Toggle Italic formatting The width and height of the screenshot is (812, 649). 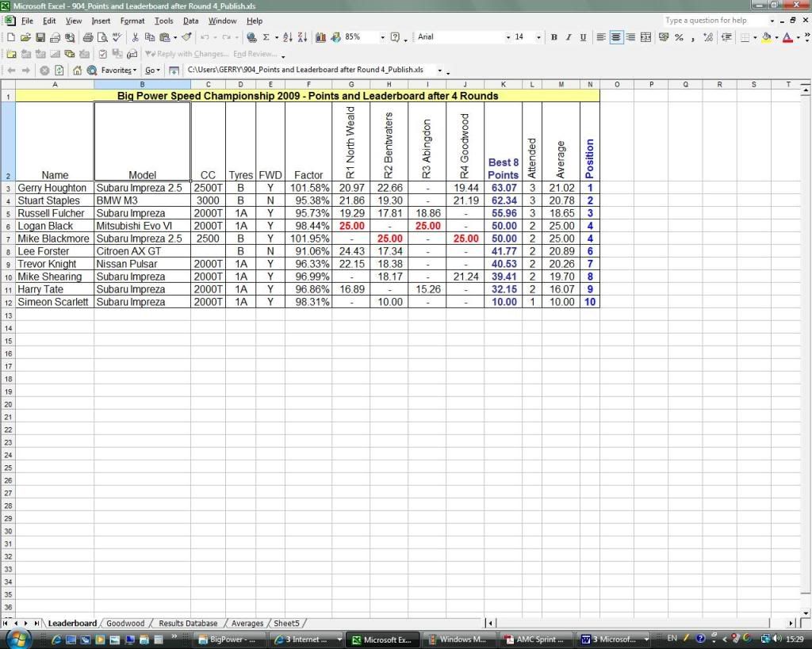(569, 37)
